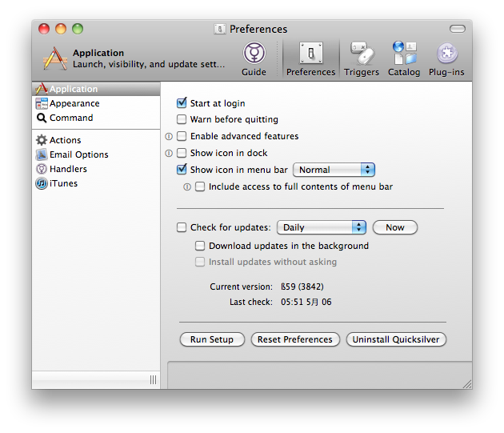This screenshot has width=504, height=433.
Task: Click the green zoom window button
Action: click(x=78, y=29)
